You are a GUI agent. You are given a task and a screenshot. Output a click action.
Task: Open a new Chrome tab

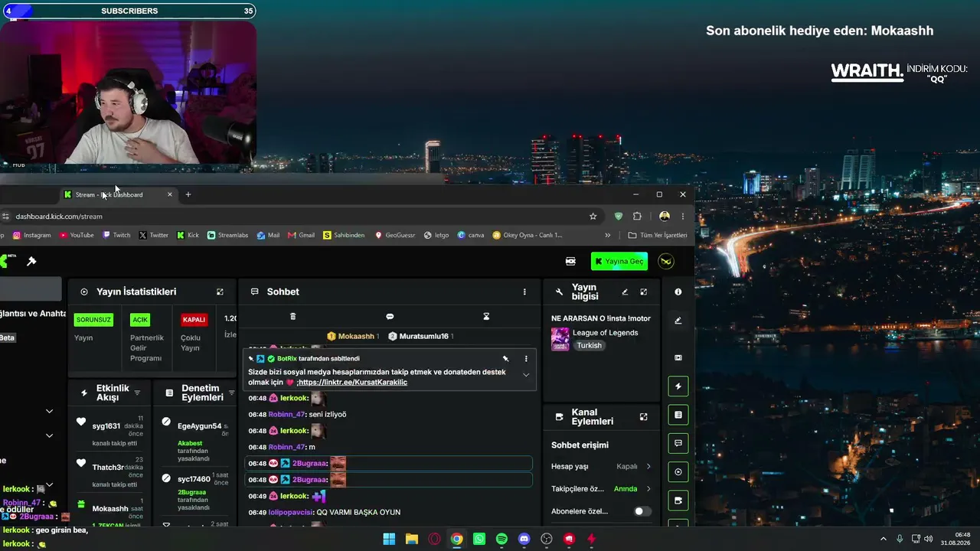188,194
